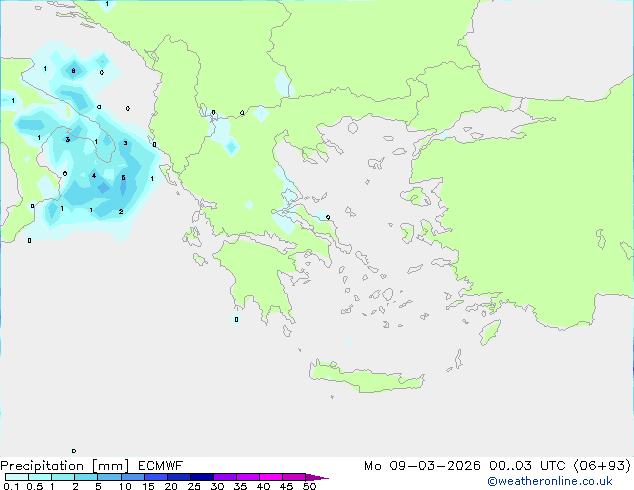Click the legend label '25'
Image resolution: width=634 pixels, height=490 pixels.
click(x=194, y=486)
